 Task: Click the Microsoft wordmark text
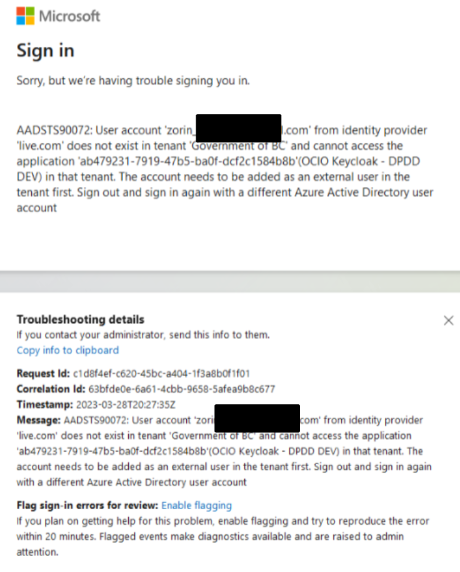tap(69, 16)
